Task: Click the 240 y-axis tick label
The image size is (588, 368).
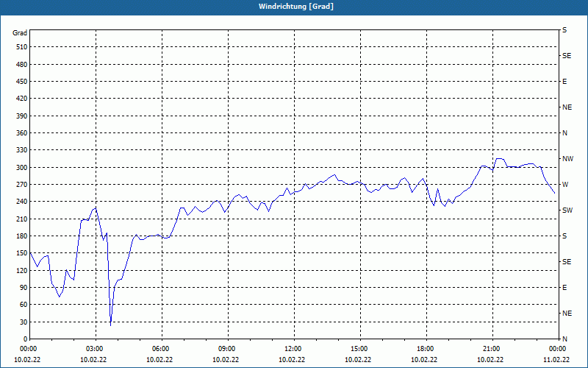Action: [x=21, y=202]
